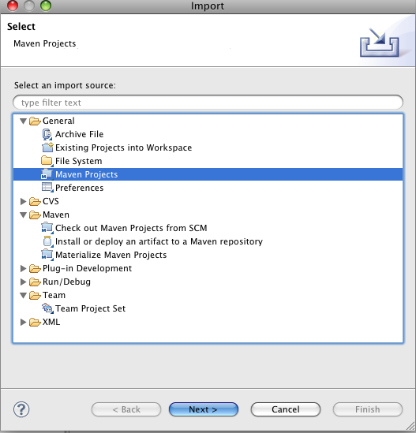This screenshot has width=416, height=433.
Task: Click the Archive File icon
Action: (x=47, y=134)
